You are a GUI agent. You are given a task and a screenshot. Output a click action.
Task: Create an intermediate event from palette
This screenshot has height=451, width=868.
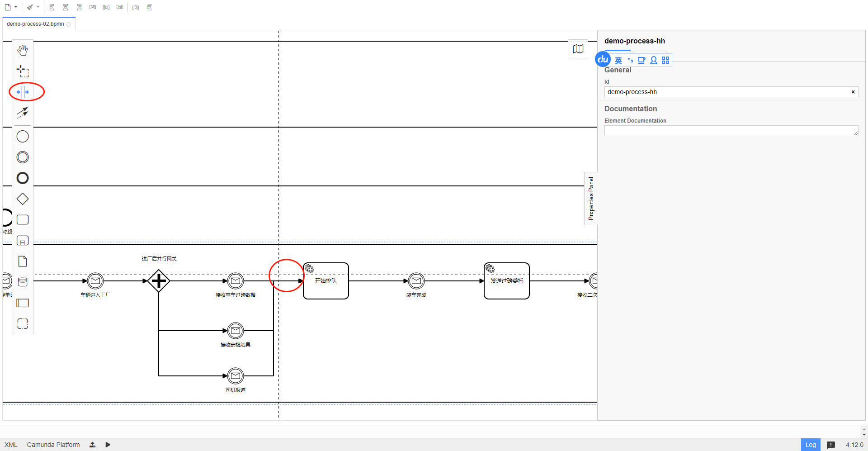tap(23, 157)
